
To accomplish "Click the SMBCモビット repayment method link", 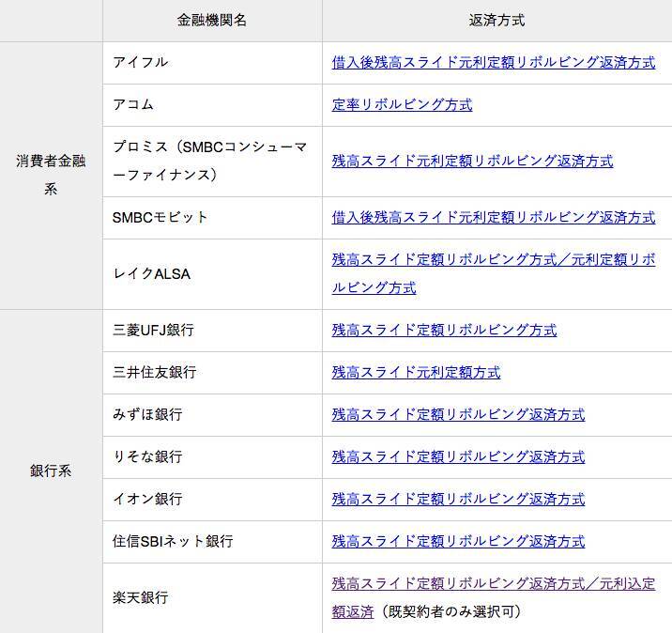I will point(493,218).
